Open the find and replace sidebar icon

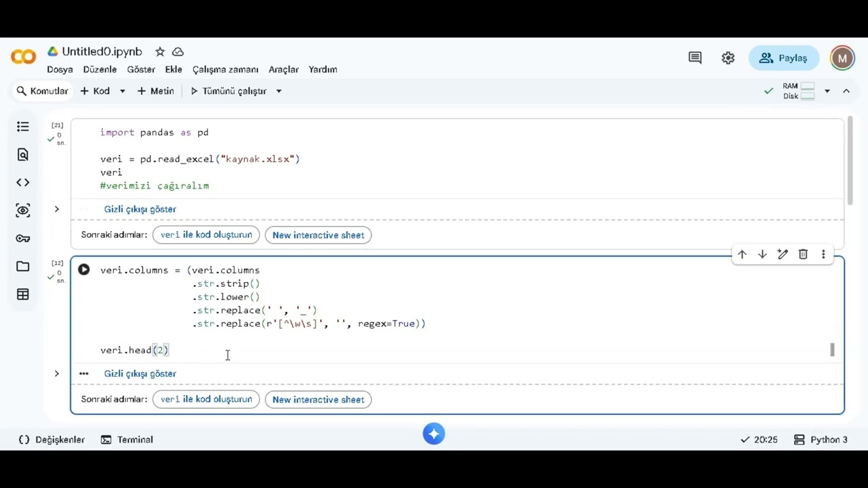[23, 155]
